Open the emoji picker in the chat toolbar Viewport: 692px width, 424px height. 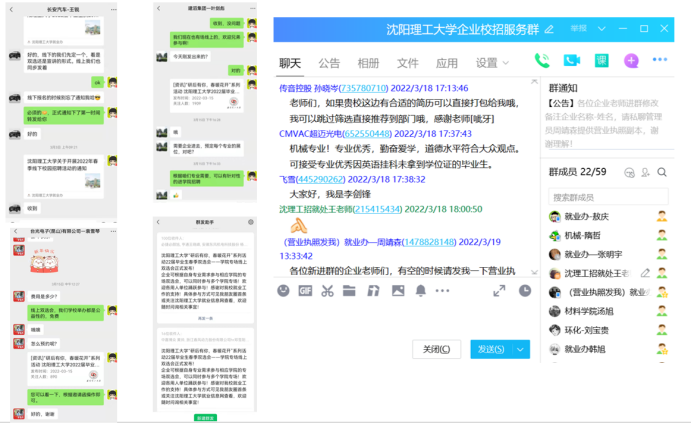(x=283, y=291)
